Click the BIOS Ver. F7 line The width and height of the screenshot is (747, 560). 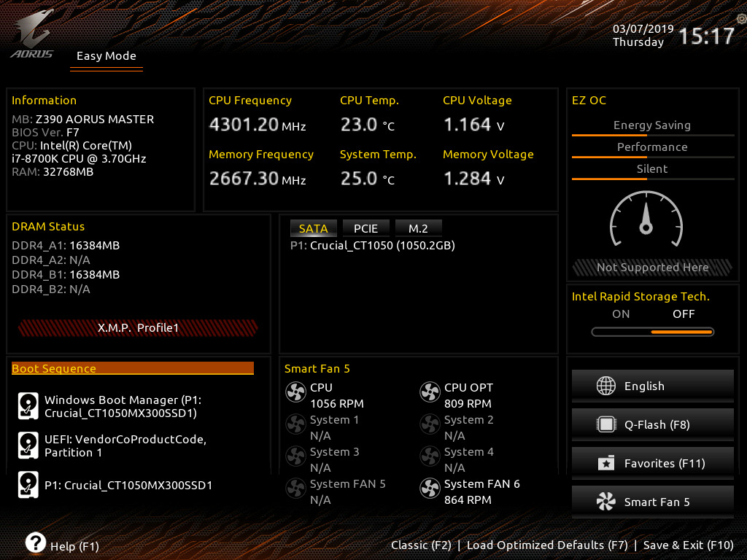click(x=45, y=133)
